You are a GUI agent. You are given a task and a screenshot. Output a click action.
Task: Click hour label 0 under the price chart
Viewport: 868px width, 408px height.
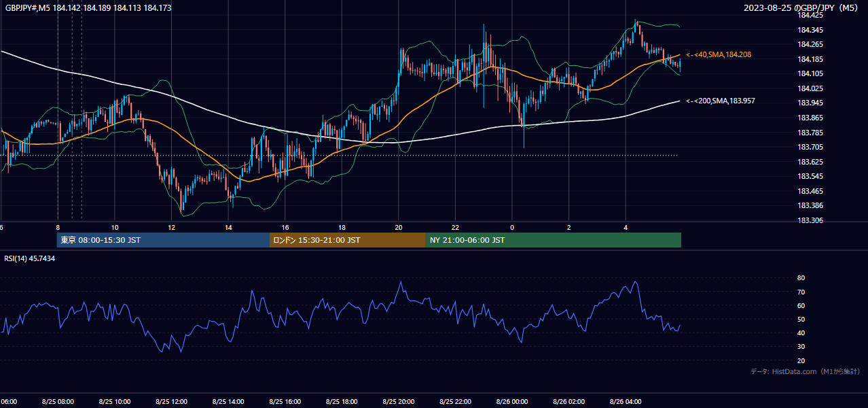point(512,228)
